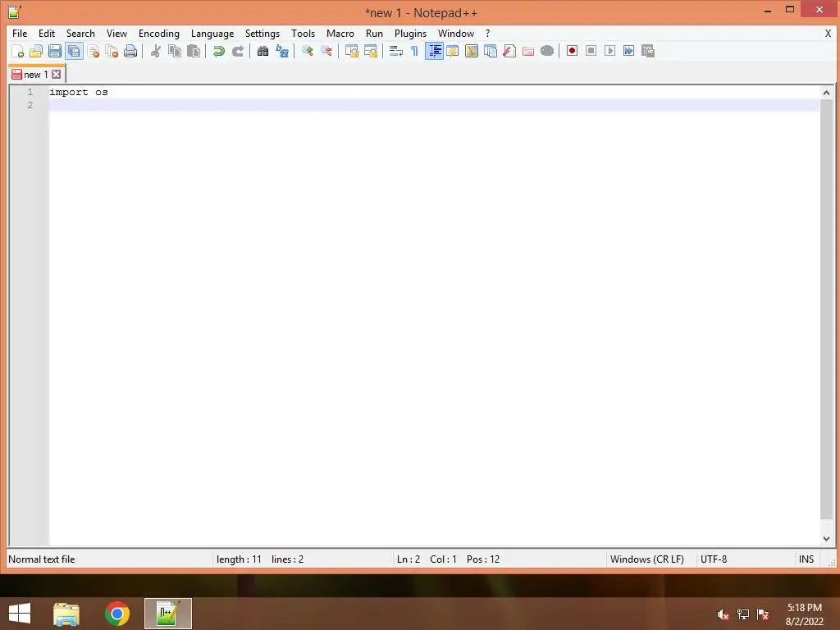Open the Search menu
Screen dimensions: 840x630
click(x=80, y=33)
